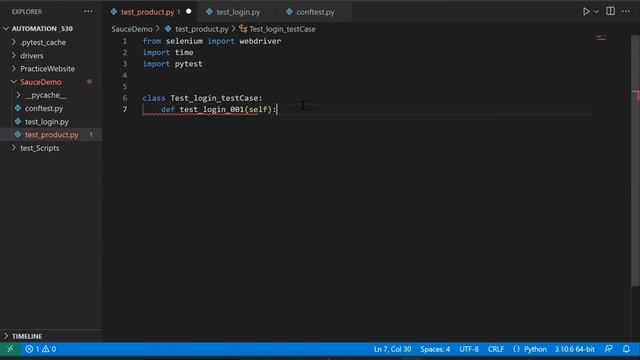Change file encoding UTF-8

point(469,349)
